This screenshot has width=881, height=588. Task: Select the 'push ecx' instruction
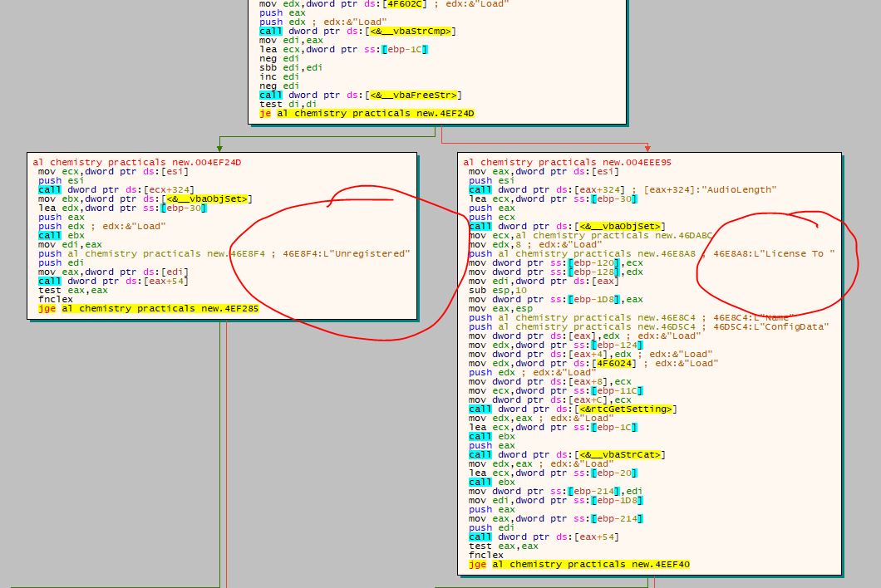click(x=492, y=217)
